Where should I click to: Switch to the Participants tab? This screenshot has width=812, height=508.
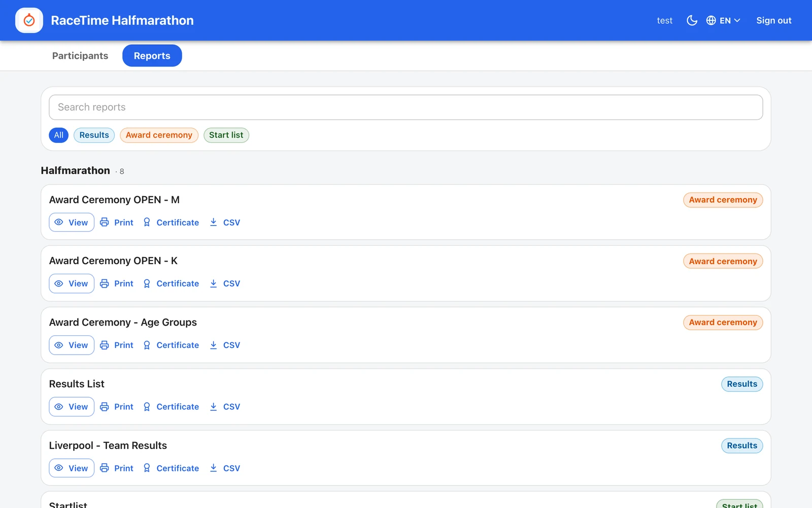pyautogui.click(x=80, y=56)
